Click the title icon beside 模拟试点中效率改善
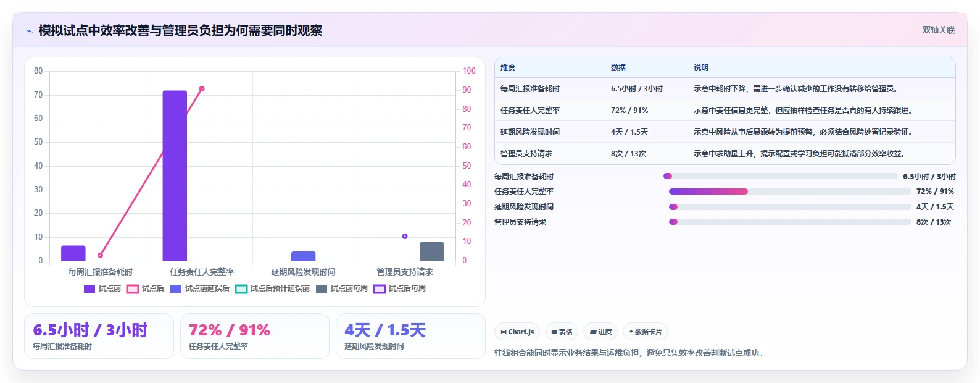 (29, 31)
